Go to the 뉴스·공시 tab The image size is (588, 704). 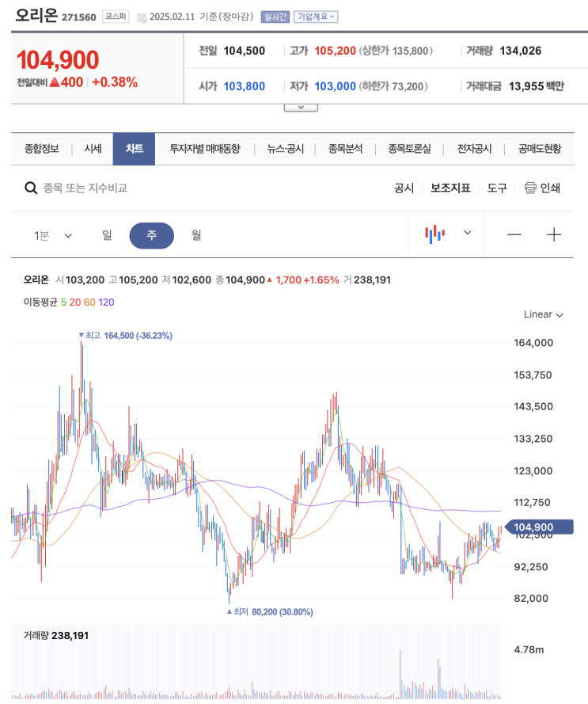[285, 149]
